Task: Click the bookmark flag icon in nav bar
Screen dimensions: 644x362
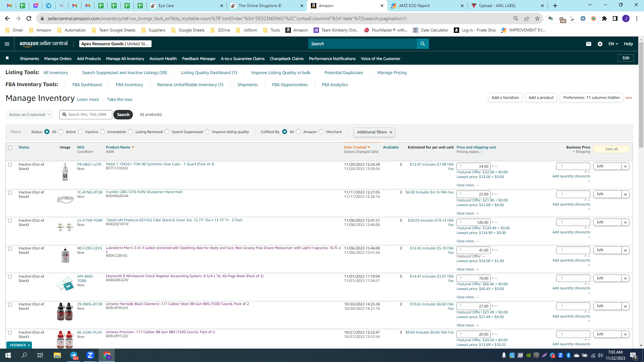Action: [x=7, y=58]
